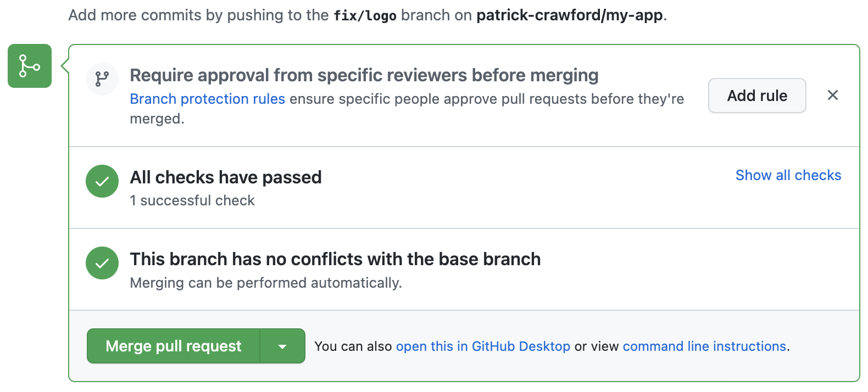This screenshot has height=392, width=868.
Task: Click the All checks have passed heading
Action: click(x=225, y=177)
